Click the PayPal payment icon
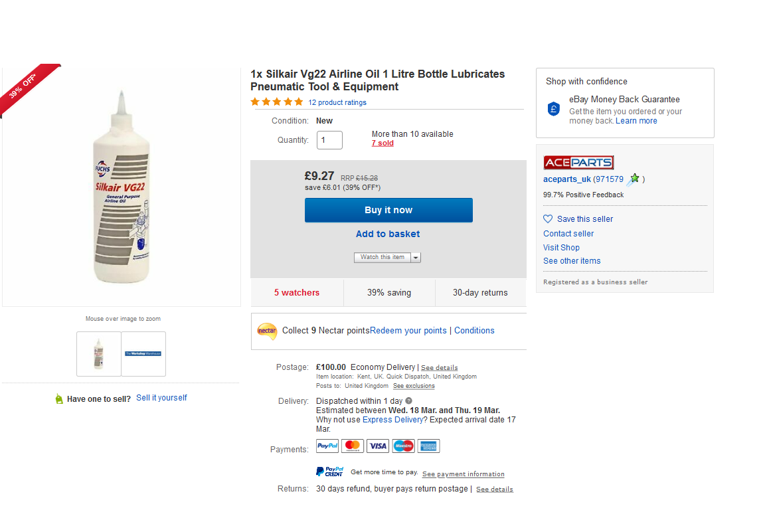 click(327, 446)
